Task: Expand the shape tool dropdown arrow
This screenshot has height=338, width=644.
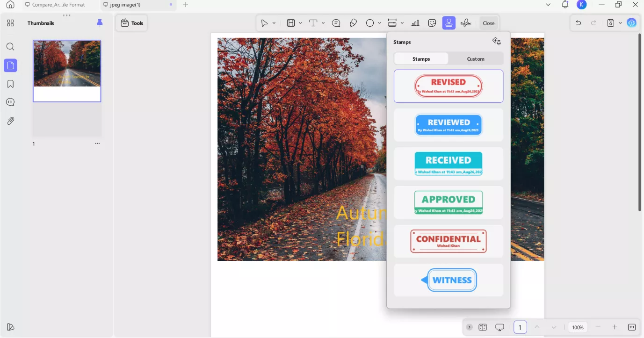Action: click(379, 23)
